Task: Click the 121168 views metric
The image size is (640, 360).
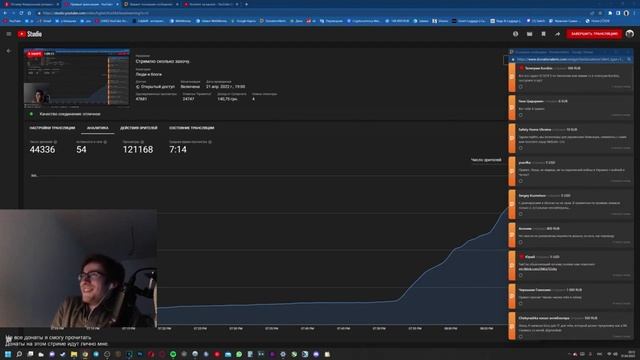Action: pyautogui.click(x=138, y=149)
